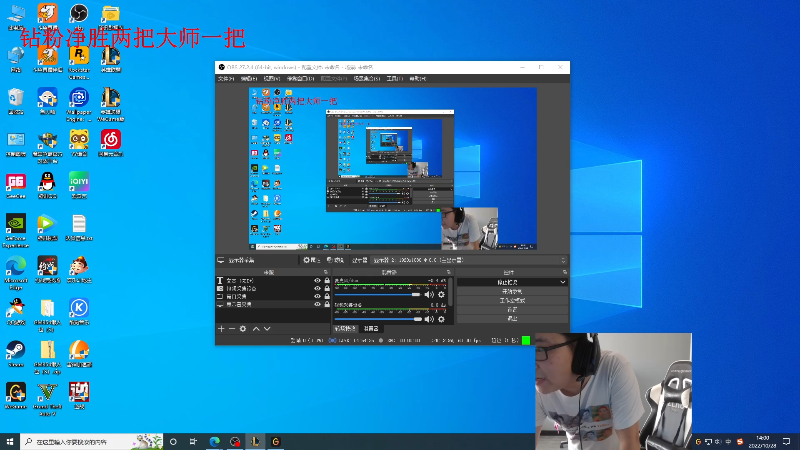Screen dimensions: 800x450
Task: Unlock the display capture source lock
Action: [327, 304]
